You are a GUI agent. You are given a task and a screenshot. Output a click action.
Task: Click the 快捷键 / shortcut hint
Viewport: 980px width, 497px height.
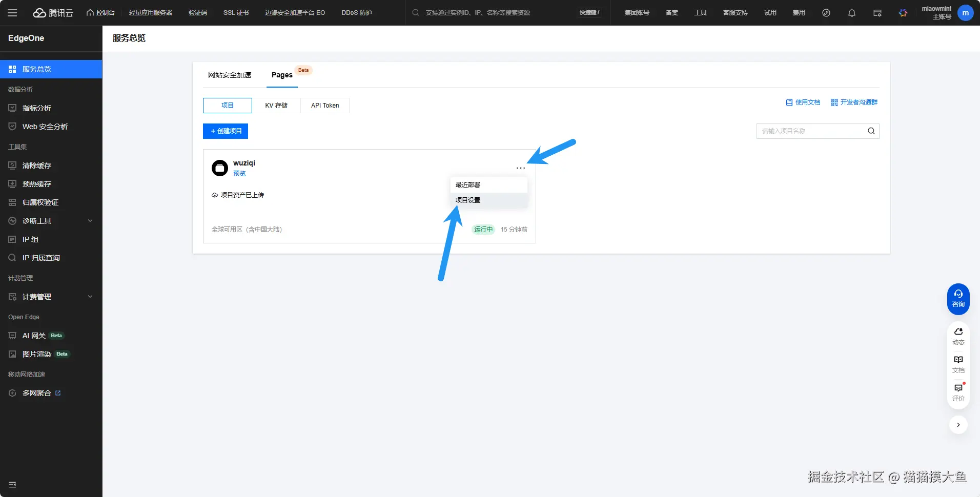[589, 13]
